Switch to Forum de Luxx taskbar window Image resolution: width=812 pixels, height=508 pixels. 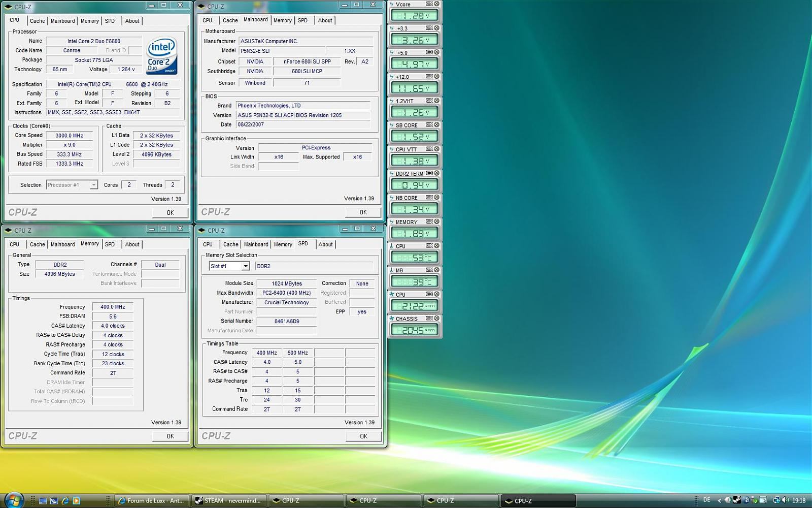tap(152, 500)
